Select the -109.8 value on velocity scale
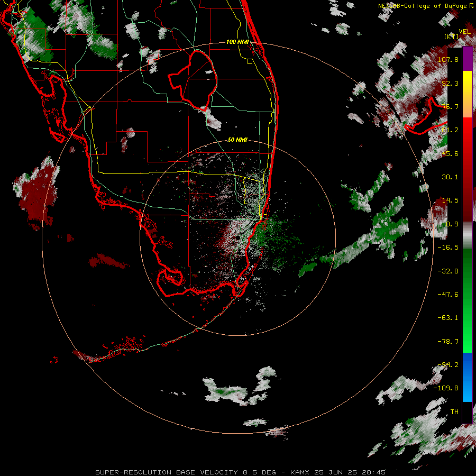 446,388
